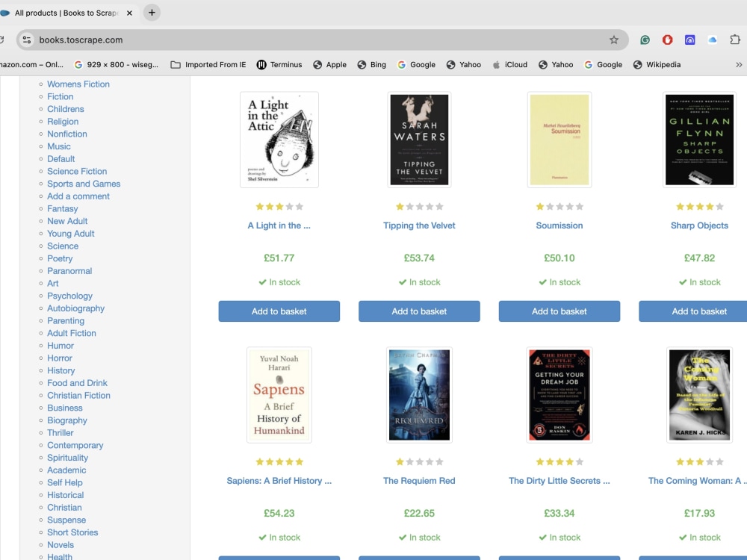Browse the Childrens category
The image size is (747, 560).
(65, 109)
